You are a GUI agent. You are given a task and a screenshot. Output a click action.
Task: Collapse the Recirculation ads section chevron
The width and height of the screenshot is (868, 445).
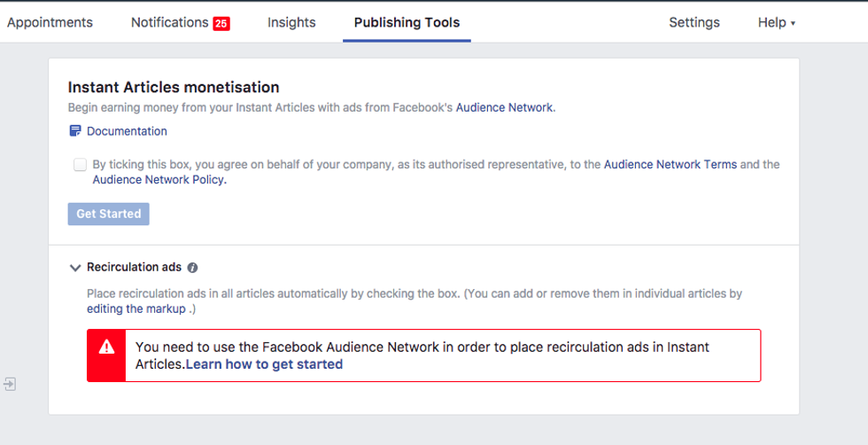pyautogui.click(x=74, y=268)
